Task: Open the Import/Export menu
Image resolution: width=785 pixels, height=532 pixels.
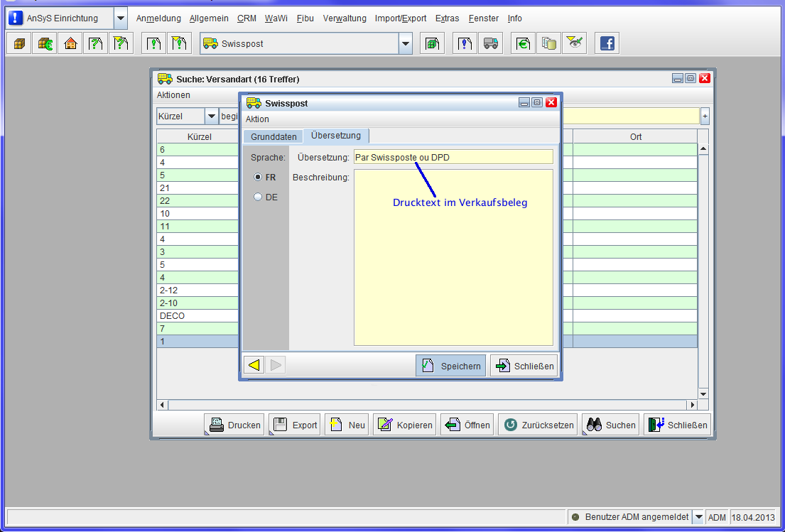Action: pos(401,18)
